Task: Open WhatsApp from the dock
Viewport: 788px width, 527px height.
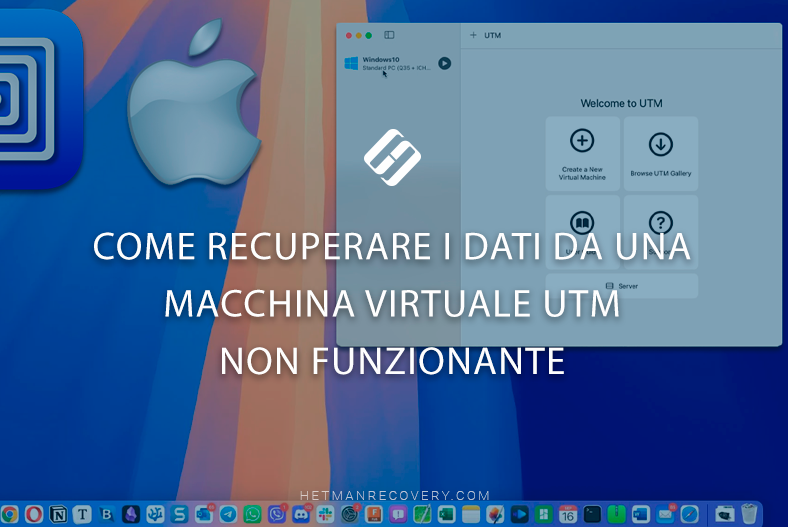Action: (x=252, y=514)
